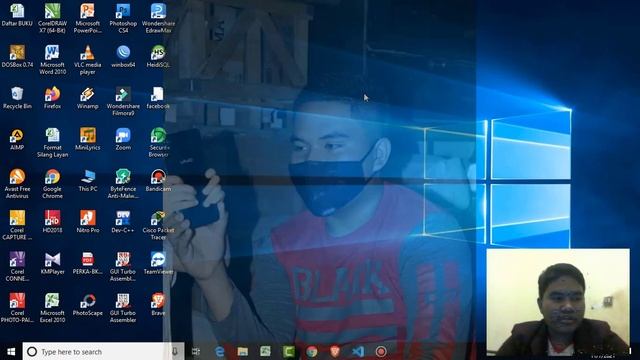Open Brave browser from the taskbar
640x360 pixels.
(x=335, y=351)
